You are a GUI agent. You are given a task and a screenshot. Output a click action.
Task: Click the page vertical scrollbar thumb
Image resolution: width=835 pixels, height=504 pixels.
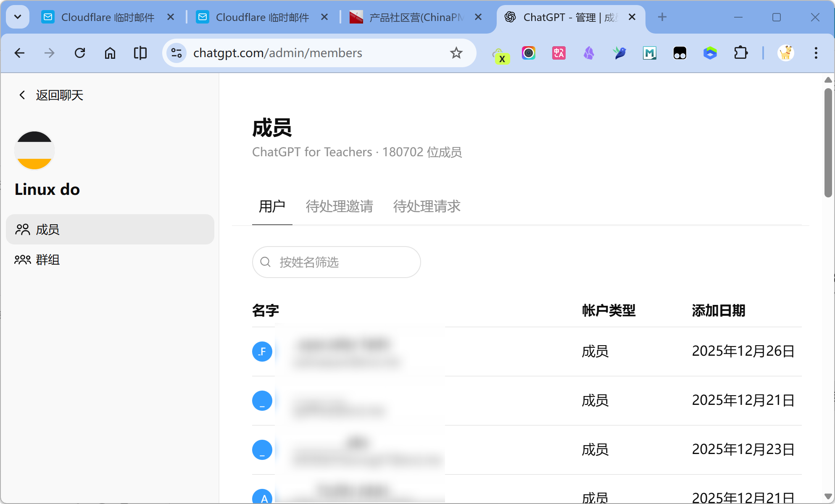pyautogui.click(x=828, y=143)
